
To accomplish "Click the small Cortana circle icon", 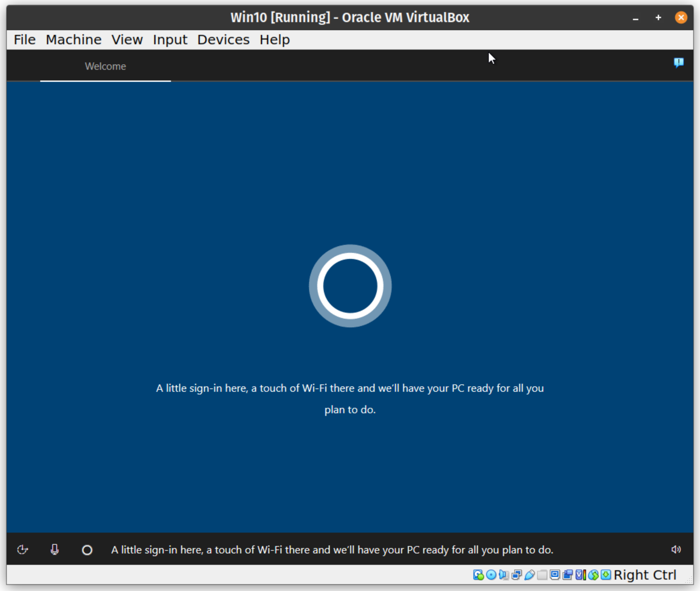I will [x=87, y=550].
